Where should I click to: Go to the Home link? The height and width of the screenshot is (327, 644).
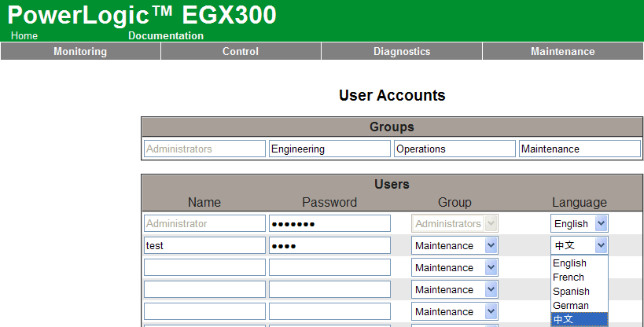tap(24, 35)
